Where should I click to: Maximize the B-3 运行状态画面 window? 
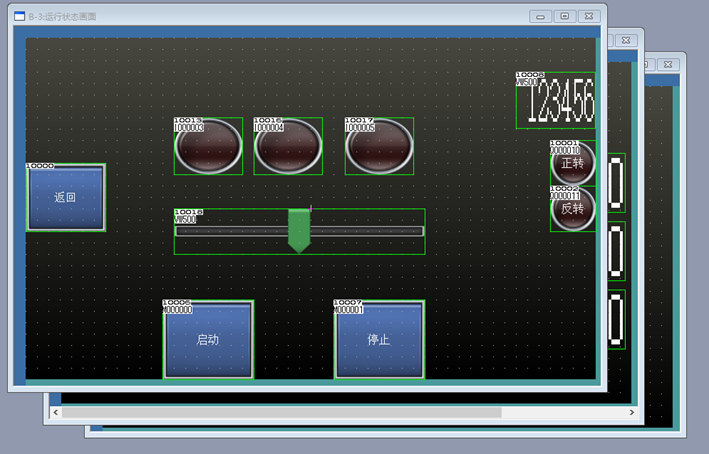565,16
